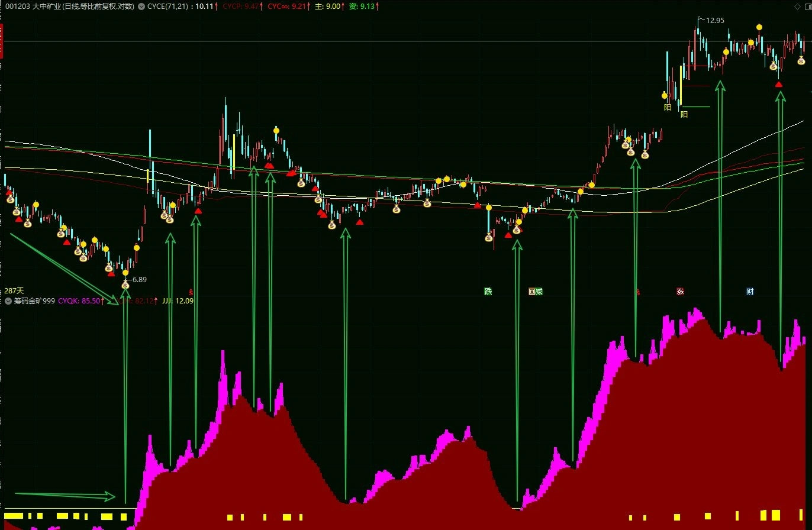Open the 跌 event marker
812x530 pixels.
pyautogui.click(x=488, y=291)
